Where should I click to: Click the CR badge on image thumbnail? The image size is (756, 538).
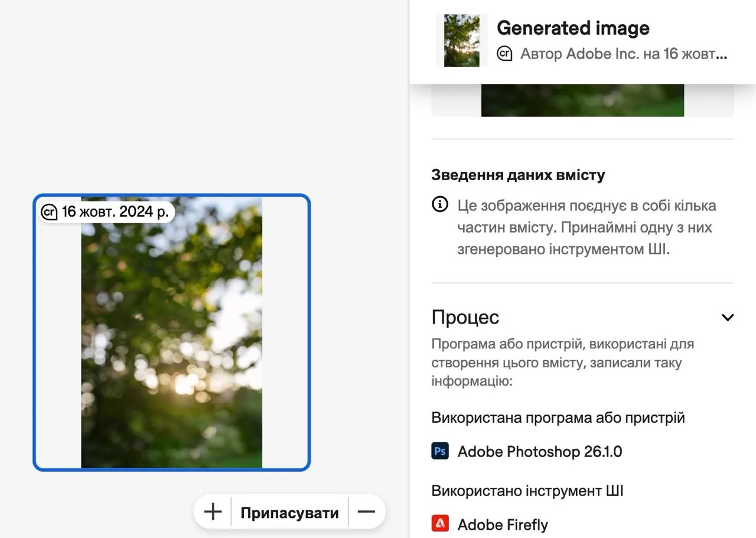pos(49,211)
